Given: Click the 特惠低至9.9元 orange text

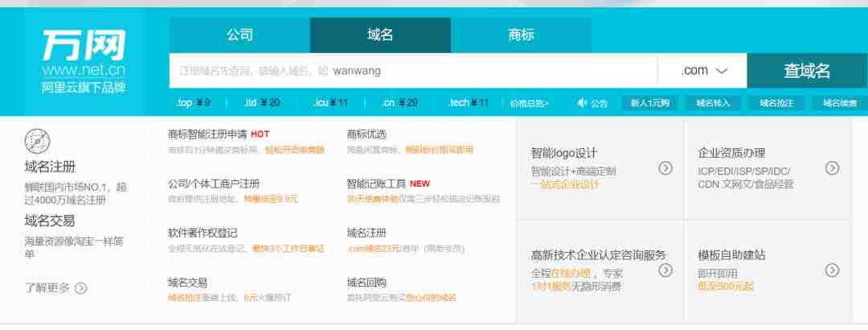Looking at the screenshot, I should [x=271, y=199].
